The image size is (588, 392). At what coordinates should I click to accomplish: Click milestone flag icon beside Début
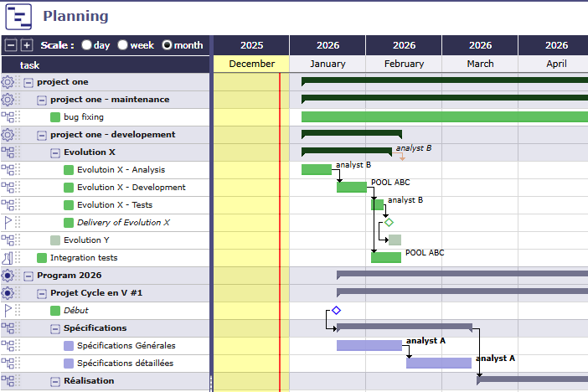[x=8, y=311]
